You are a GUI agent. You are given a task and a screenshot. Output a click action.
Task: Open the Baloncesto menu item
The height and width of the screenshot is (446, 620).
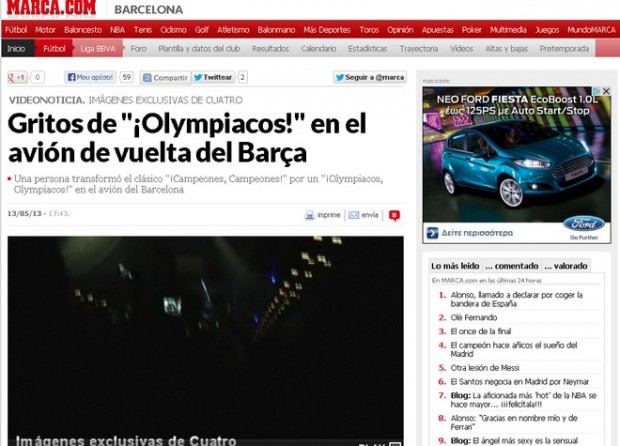83,30
